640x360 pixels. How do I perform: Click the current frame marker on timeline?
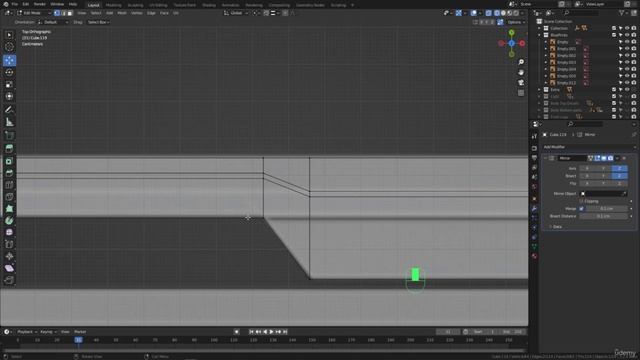click(78, 340)
